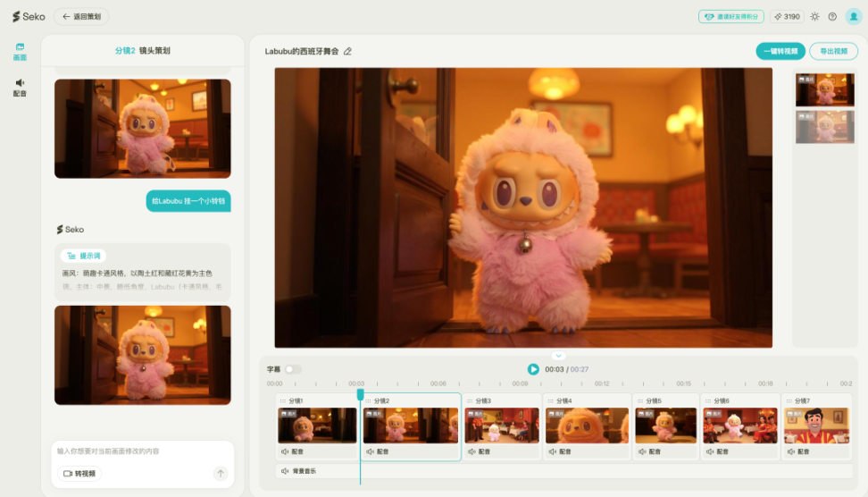Image resolution: width=868 pixels, height=497 pixels.
Task: Toggle the 字幕 subtitles switch
Action: (x=293, y=369)
